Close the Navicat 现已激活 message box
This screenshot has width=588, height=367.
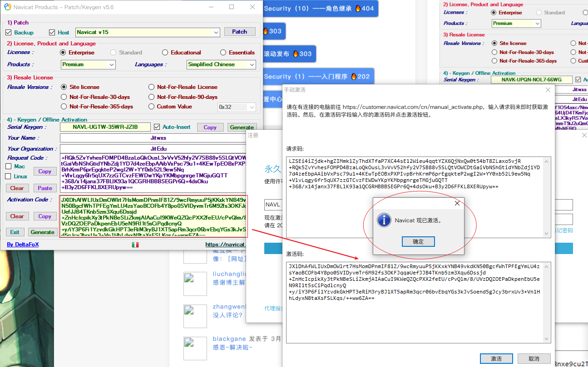[457, 204]
